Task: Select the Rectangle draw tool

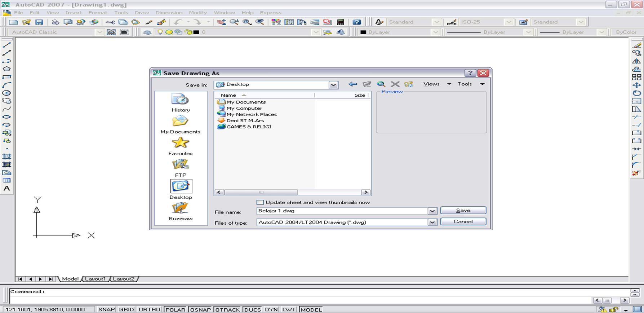Action: [x=6, y=77]
